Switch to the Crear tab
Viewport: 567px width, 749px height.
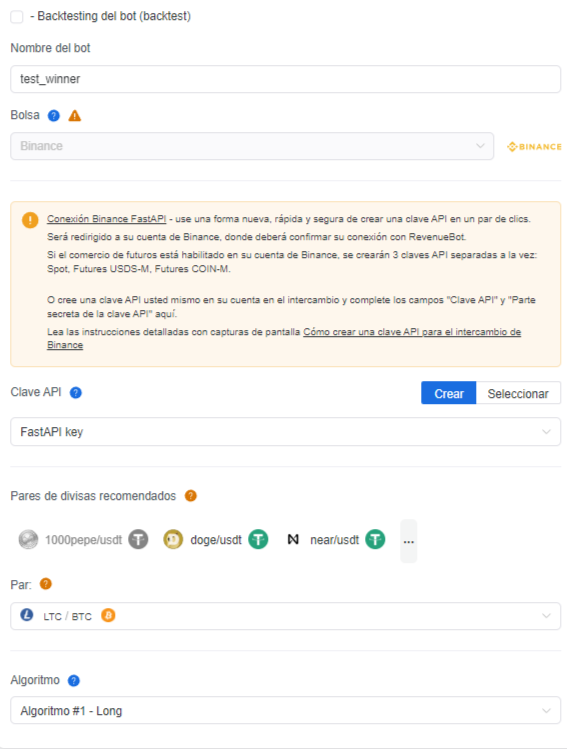click(x=449, y=393)
